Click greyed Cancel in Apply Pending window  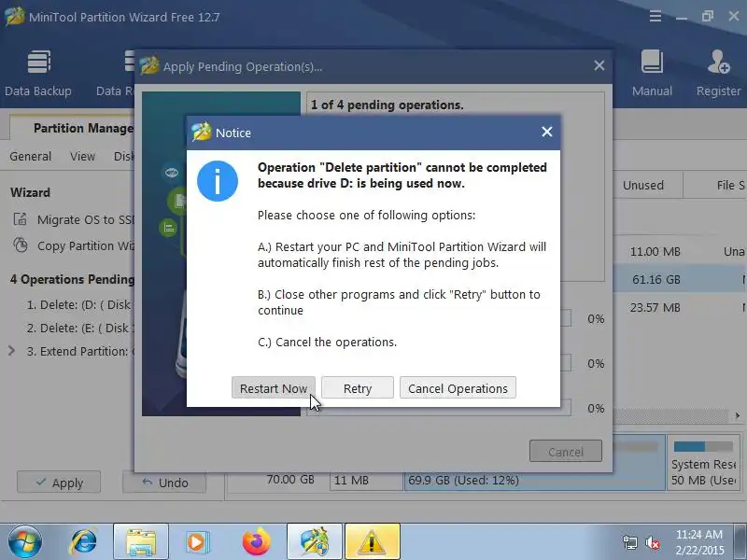[566, 451]
